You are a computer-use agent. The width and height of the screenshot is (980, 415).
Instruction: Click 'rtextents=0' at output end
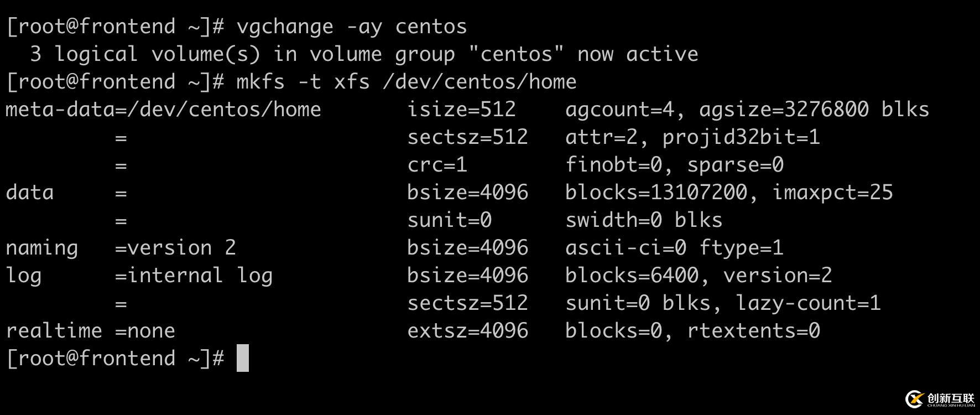(x=753, y=331)
